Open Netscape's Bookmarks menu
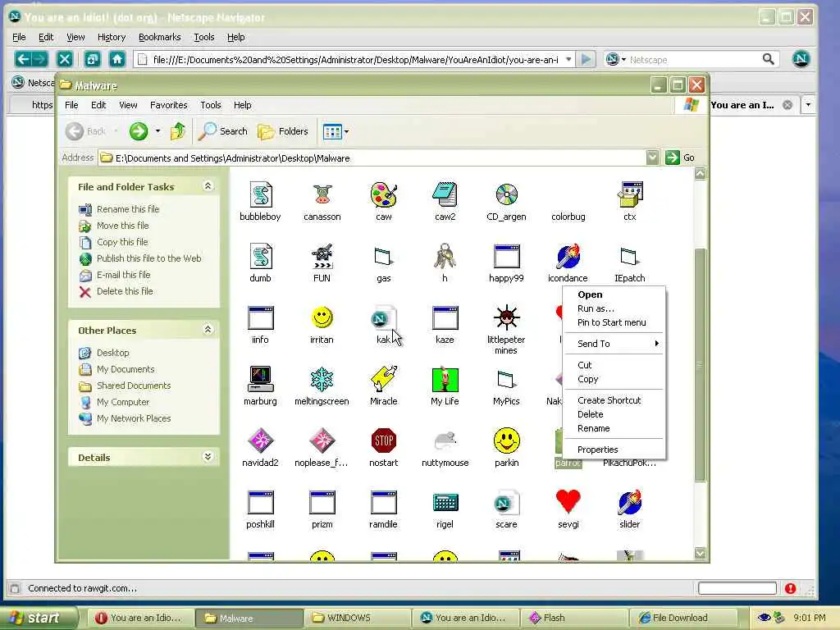 point(160,37)
